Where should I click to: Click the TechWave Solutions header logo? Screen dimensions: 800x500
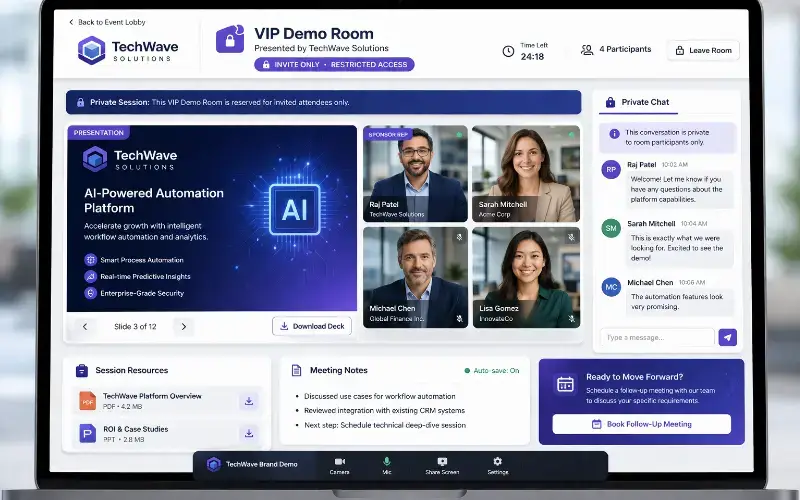pos(128,51)
